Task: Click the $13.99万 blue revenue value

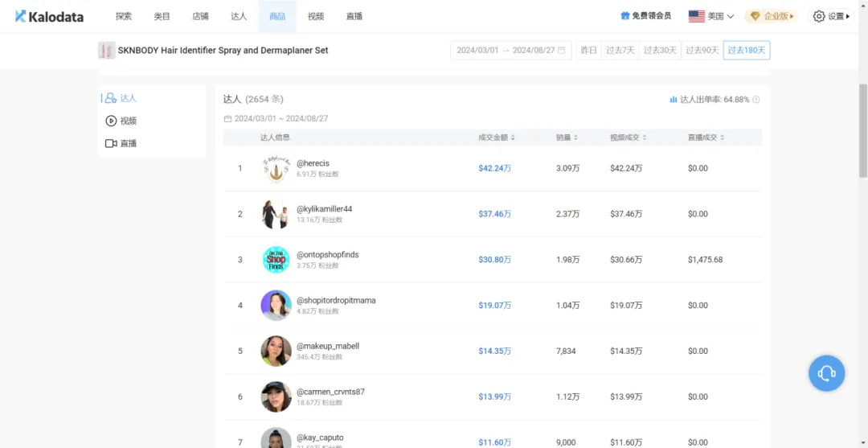Action: coord(495,397)
